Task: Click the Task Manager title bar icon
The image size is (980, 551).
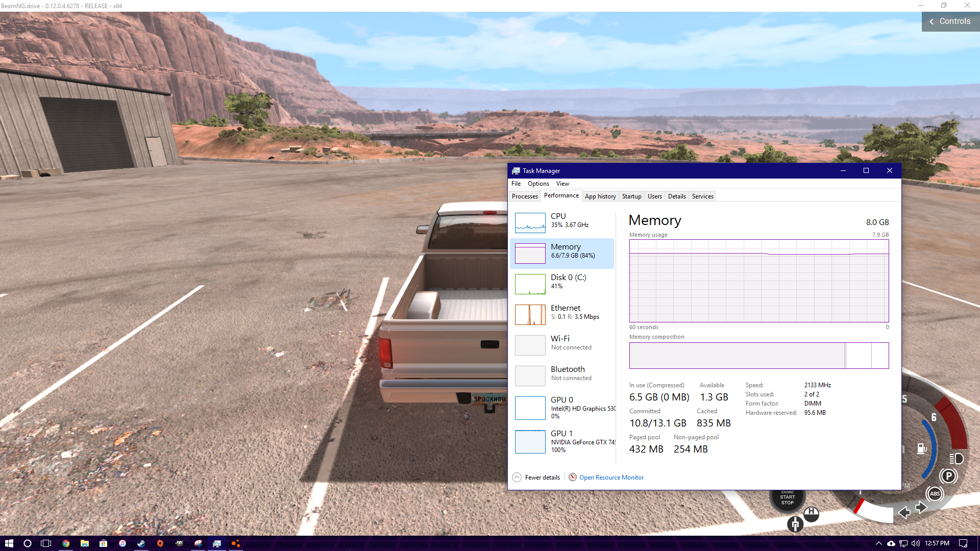Action: coord(516,171)
